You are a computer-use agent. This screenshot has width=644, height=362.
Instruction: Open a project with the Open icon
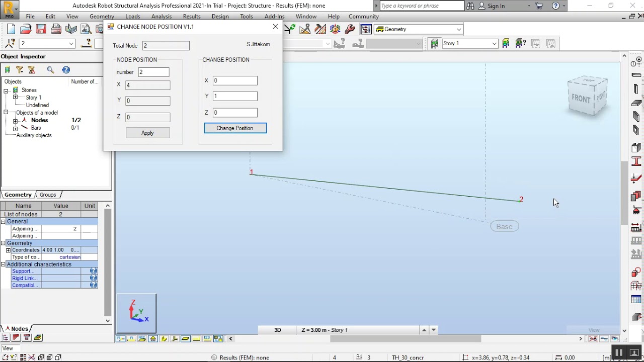click(26, 29)
